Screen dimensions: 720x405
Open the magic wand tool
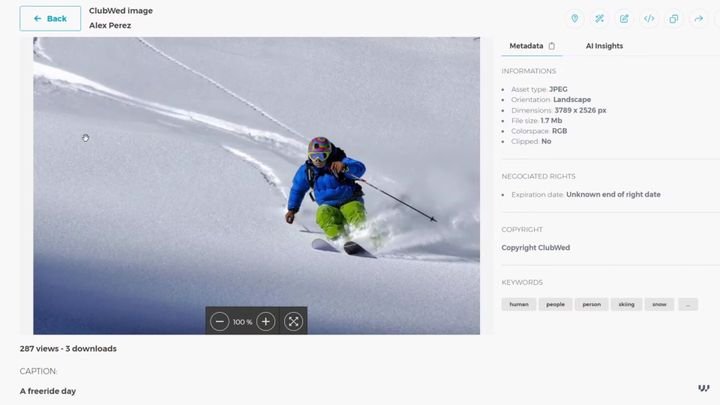click(x=599, y=19)
